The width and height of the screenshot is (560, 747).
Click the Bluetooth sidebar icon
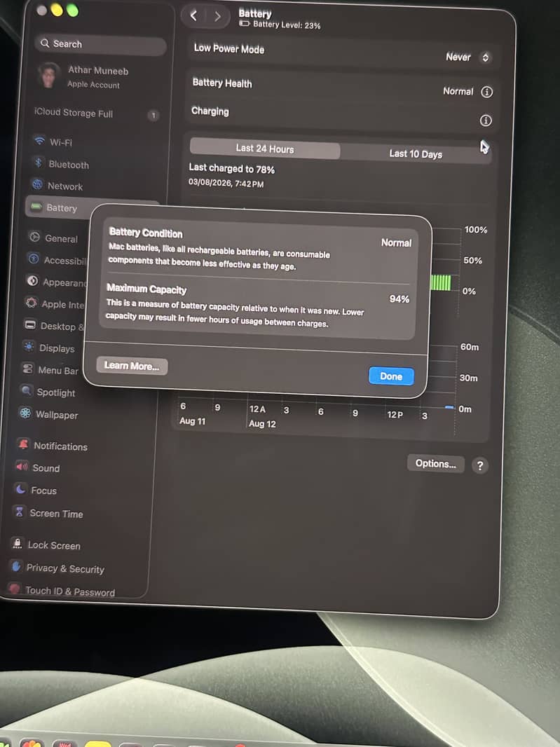click(38, 163)
